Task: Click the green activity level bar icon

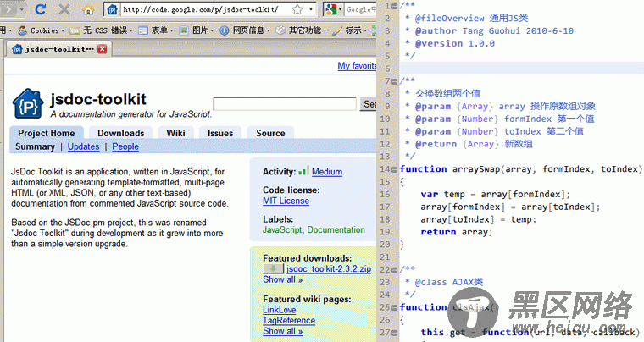Action: point(304,171)
